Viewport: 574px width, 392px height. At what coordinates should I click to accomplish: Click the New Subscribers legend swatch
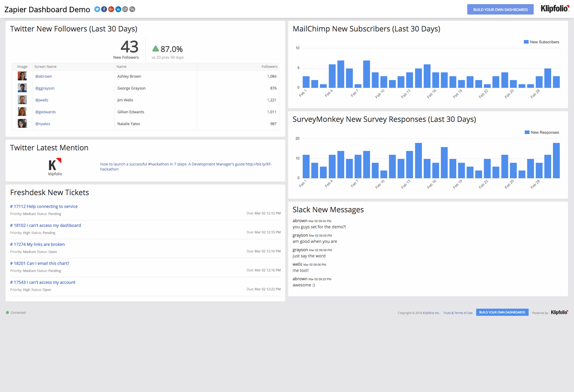pyautogui.click(x=526, y=42)
